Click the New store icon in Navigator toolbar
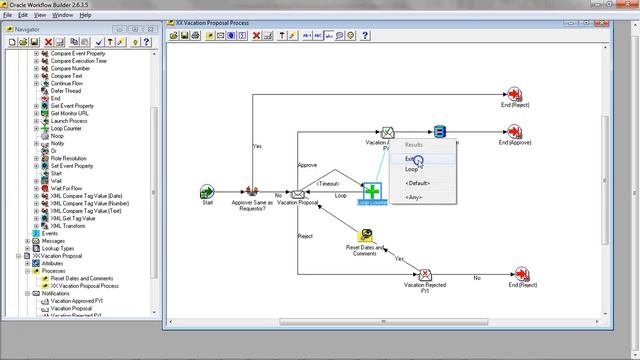This screenshot has width=640, height=360. 12,42
